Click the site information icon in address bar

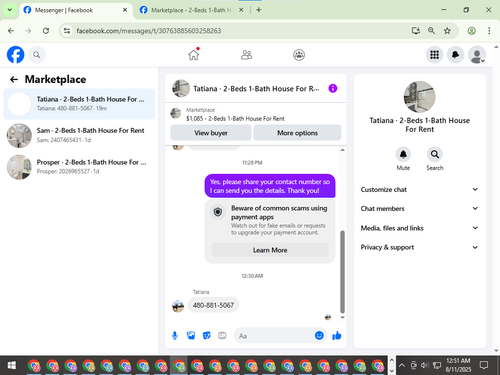tap(67, 31)
